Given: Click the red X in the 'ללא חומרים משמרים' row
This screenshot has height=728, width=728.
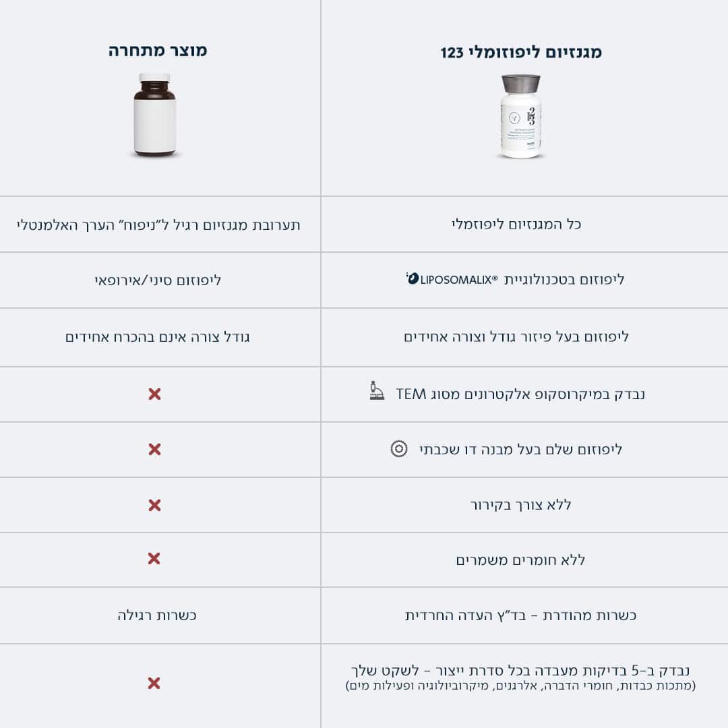Looking at the screenshot, I should (x=154, y=558).
